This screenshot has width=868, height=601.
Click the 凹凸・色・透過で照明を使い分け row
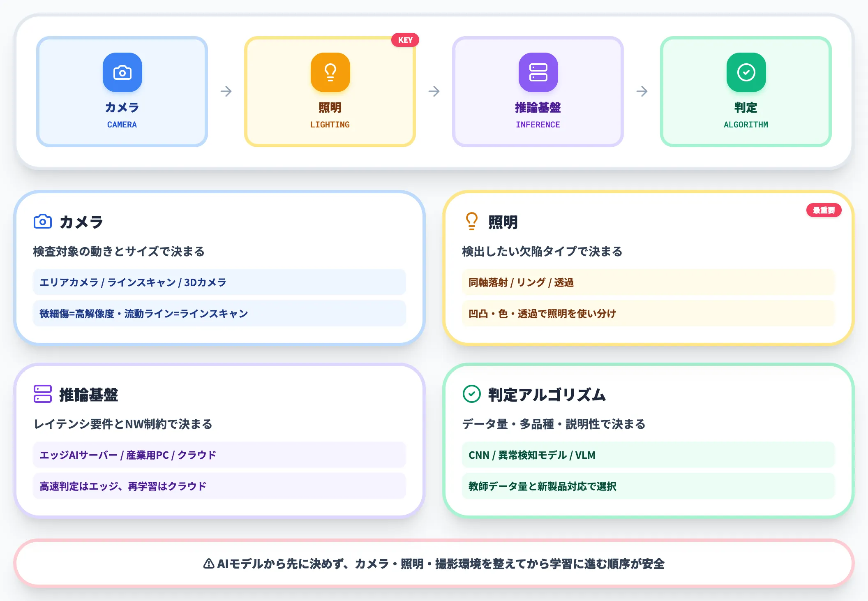pyautogui.click(x=649, y=313)
